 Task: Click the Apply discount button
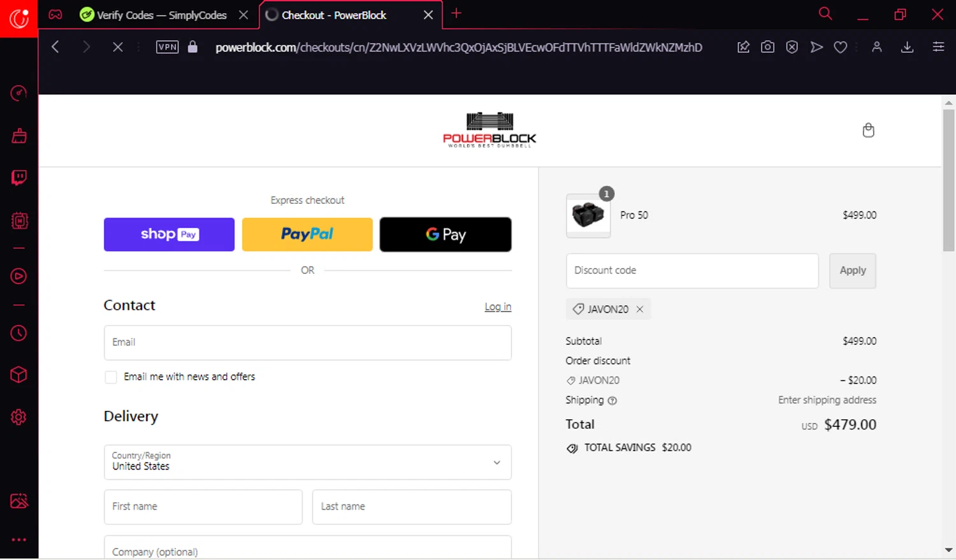tap(853, 271)
